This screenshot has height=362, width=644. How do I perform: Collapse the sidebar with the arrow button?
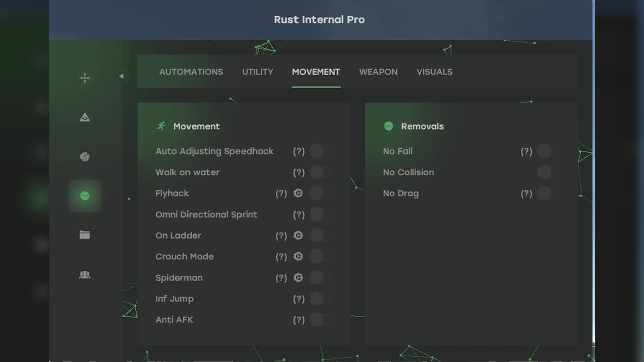click(x=121, y=76)
